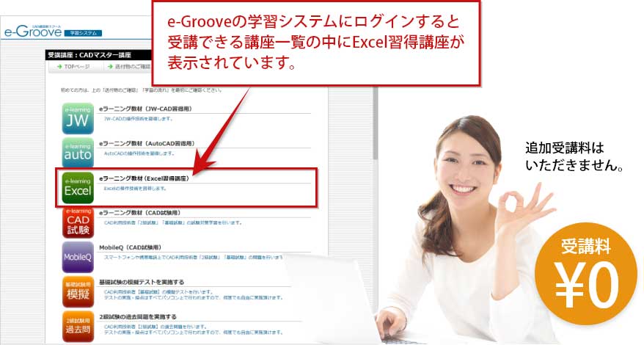Open eラーニング教材（JW-CAD習得用） link

(x=145, y=109)
